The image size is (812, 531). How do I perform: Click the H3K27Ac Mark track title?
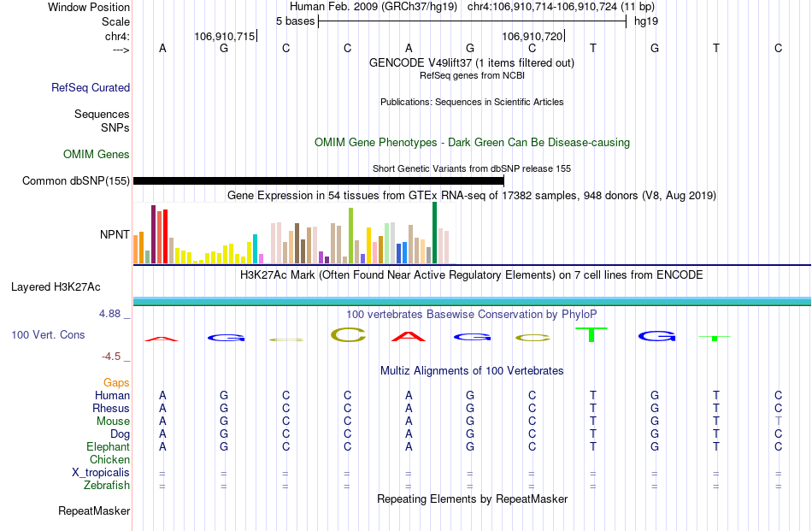472,275
